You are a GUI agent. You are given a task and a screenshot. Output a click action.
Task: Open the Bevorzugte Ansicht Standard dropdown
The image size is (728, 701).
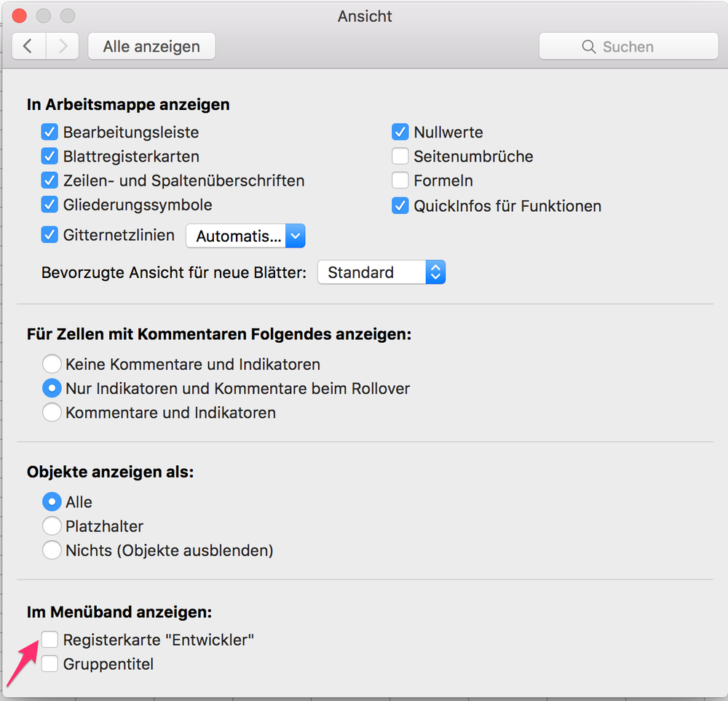pos(381,272)
